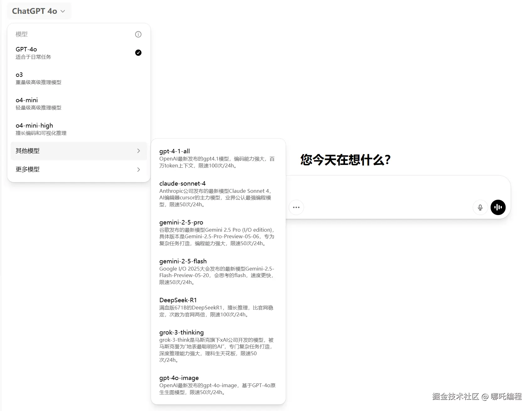Image resolution: width=532 pixels, height=411 pixels.
Task: Open the ChatGPT 4o model dropdown
Action: click(x=39, y=11)
